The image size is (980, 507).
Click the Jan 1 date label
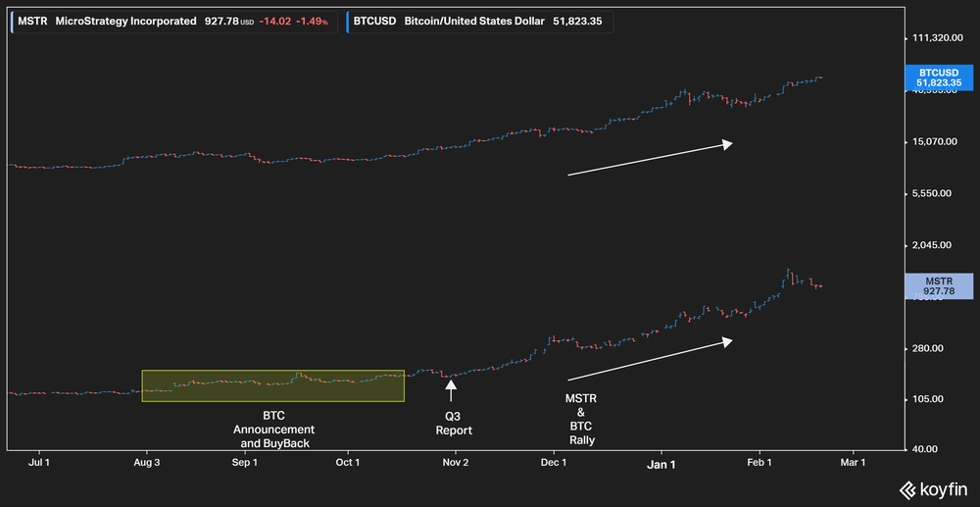click(661, 465)
